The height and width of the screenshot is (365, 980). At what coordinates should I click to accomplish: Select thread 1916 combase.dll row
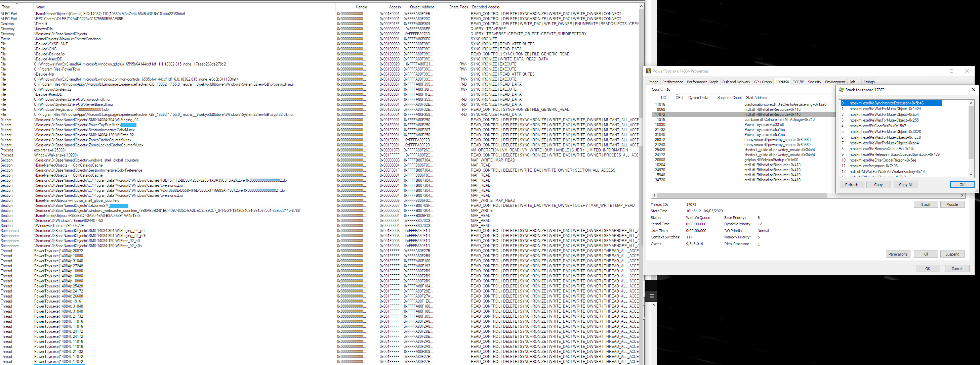[x=743, y=120]
